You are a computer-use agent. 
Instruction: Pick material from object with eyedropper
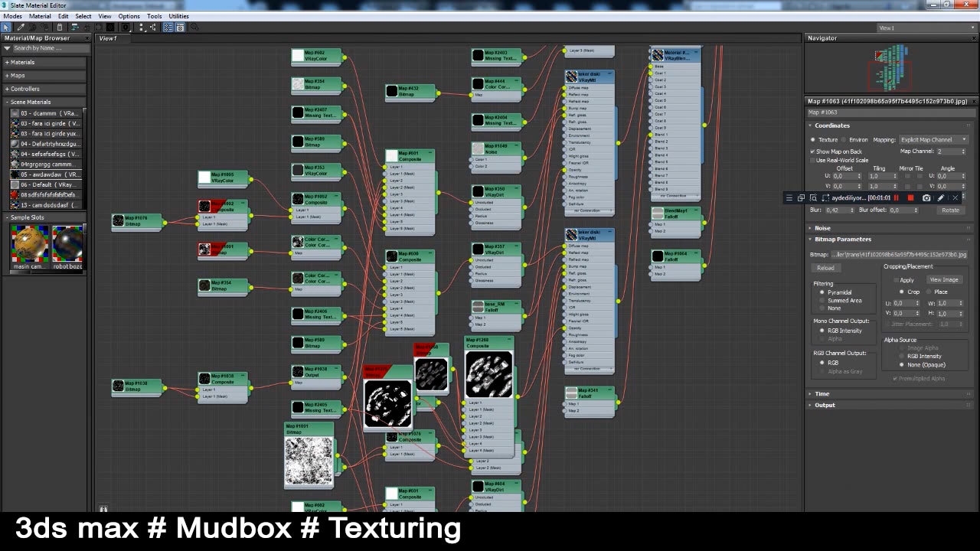[x=21, y=28]
